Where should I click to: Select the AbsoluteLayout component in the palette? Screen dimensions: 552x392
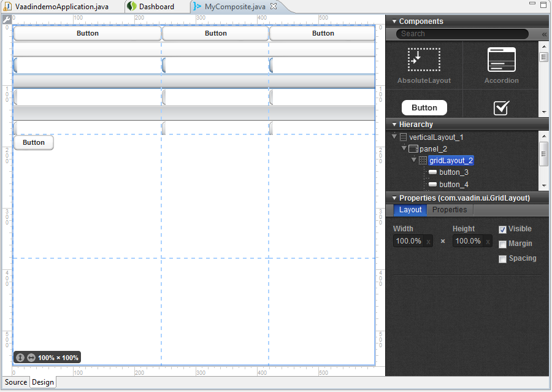point(424,64)
